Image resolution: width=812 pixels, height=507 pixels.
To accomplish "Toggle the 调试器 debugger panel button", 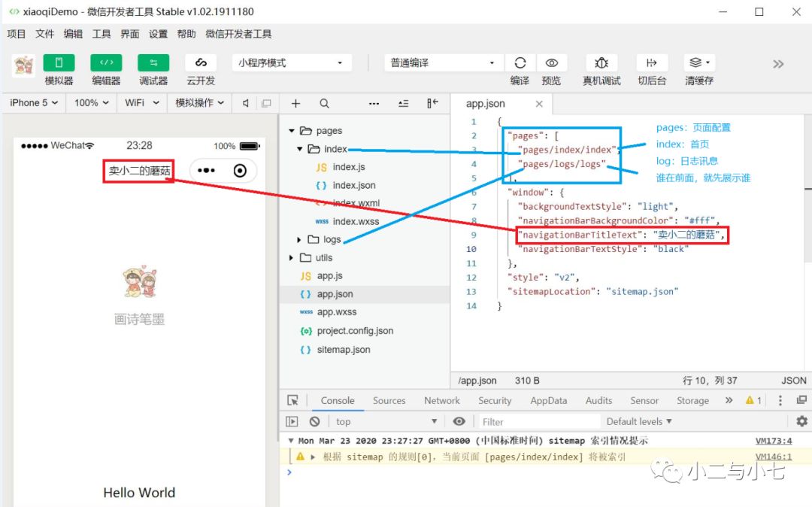I will [153, 62].
